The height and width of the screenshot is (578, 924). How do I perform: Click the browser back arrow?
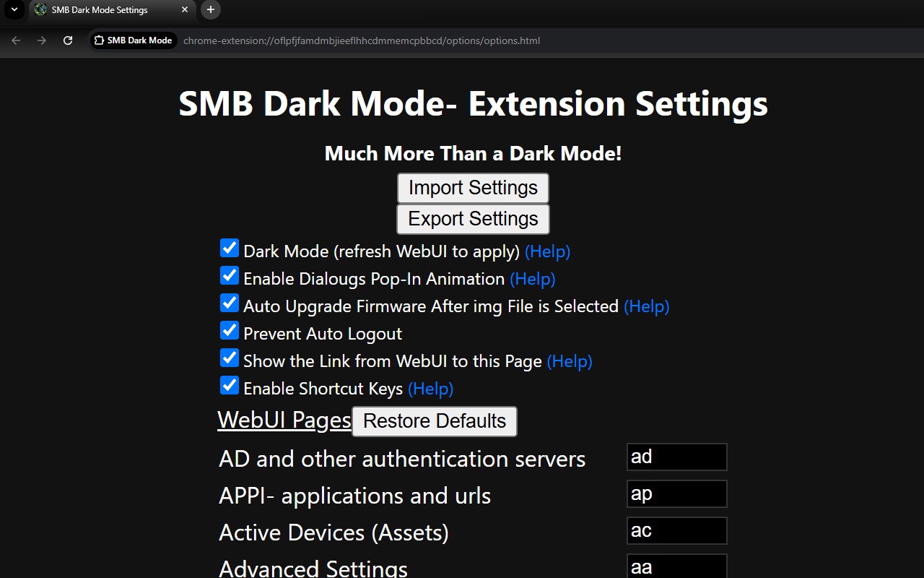[x=16, y=40]
